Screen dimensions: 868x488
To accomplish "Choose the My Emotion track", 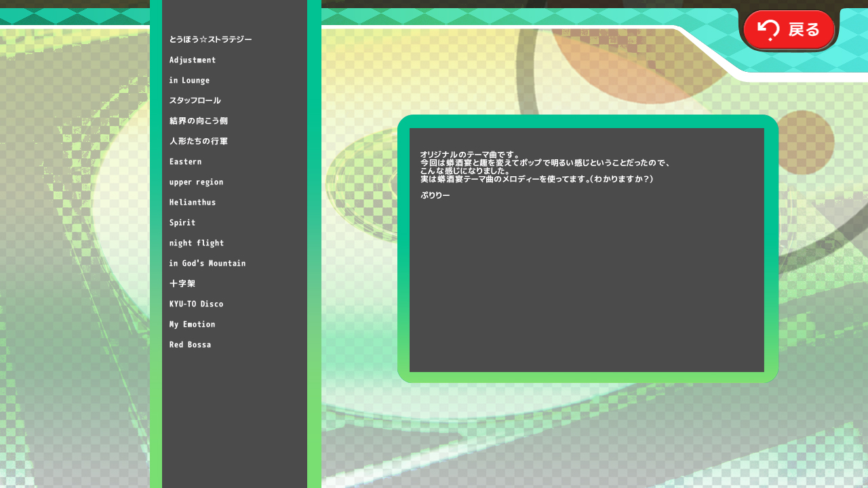I will coord(193,325).
